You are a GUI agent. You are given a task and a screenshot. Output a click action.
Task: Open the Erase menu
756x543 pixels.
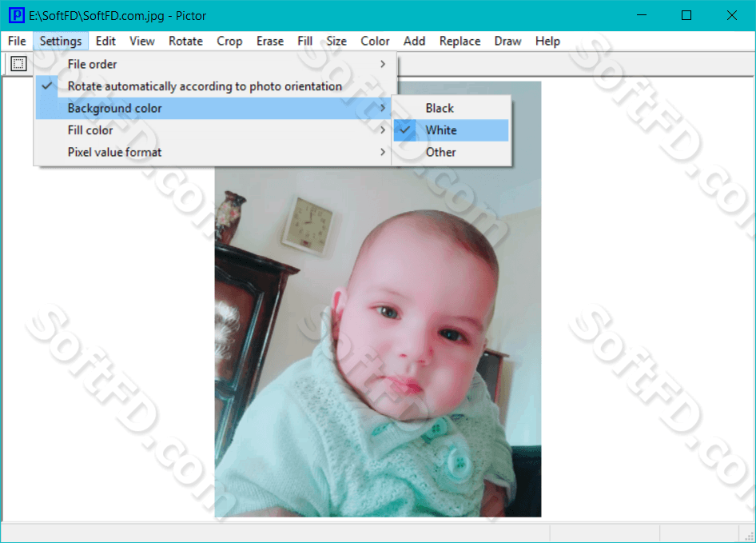[270, 41]
